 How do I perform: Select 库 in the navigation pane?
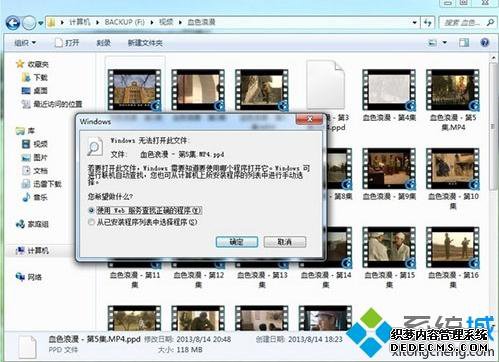point(26,131)
